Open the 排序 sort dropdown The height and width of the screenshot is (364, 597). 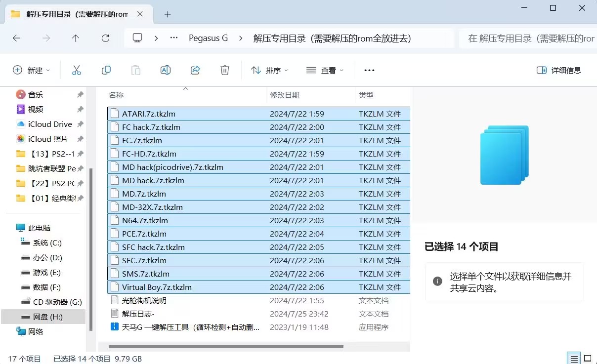pyautogui.click(x=270, y=70)
